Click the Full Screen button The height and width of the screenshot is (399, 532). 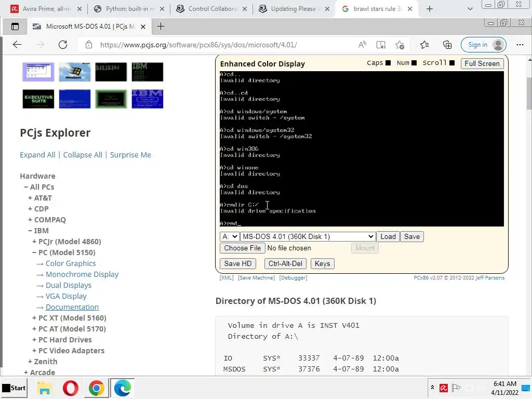click(482, 63)
